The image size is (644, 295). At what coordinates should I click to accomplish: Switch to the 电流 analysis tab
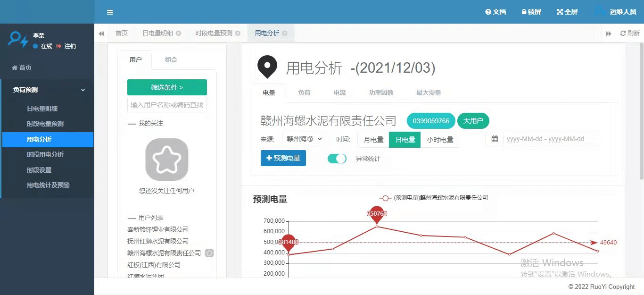[x=339, y=93]
